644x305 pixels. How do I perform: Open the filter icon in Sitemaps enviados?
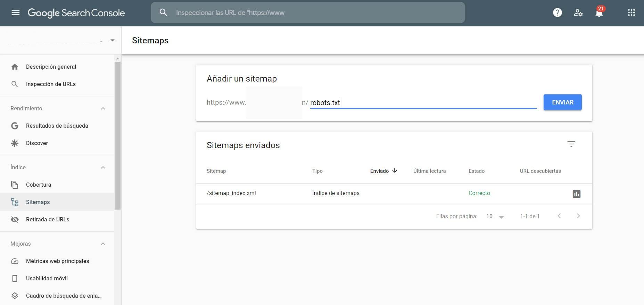[571, 144]
